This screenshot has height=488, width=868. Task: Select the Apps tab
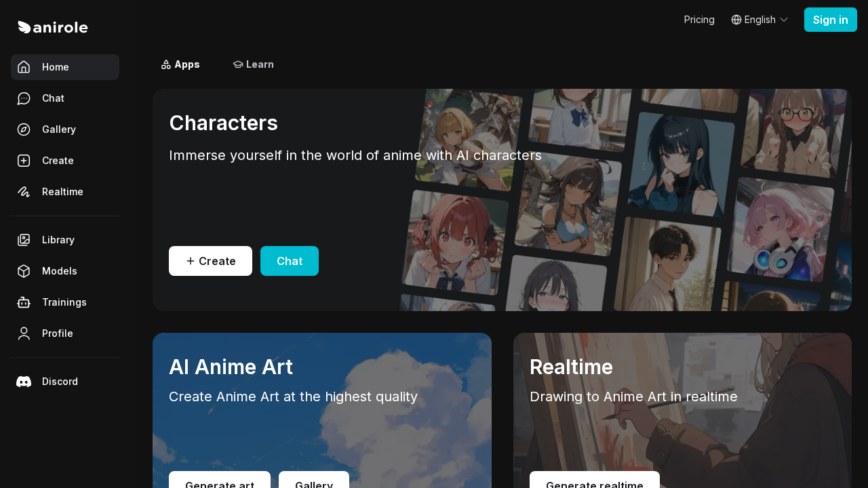(180, 64)
